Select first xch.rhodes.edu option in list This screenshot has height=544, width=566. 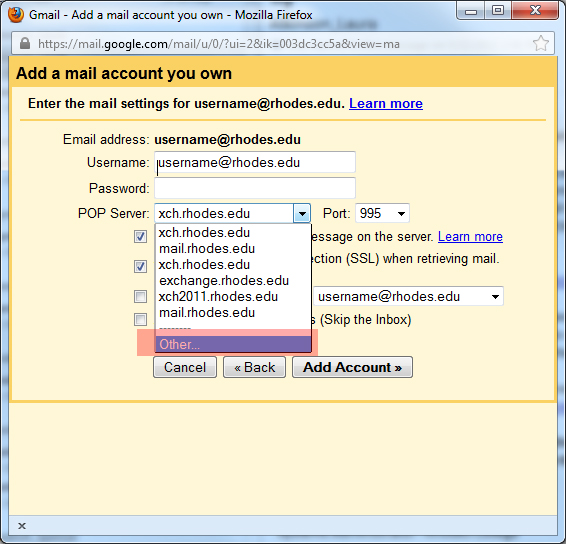[233, 232]
